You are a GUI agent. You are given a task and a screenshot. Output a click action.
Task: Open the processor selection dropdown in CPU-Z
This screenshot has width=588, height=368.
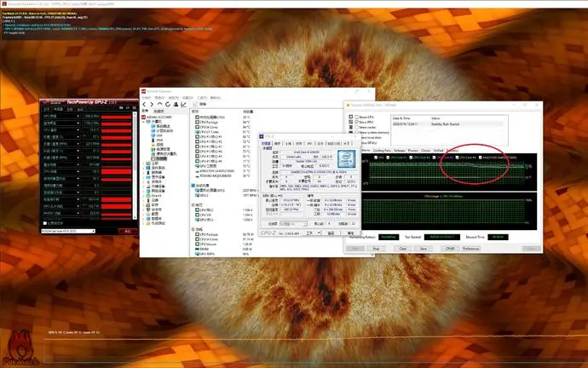294,224
